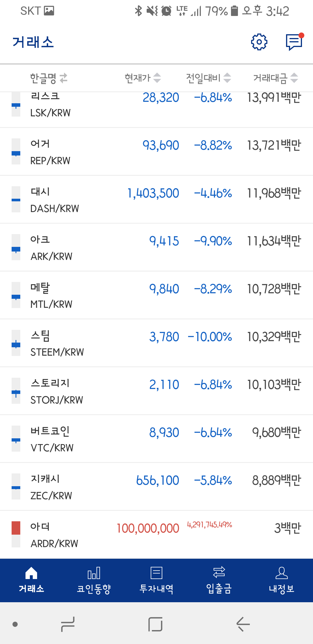Open settings gear icon
Viewport: 313px width, 644px height.
pyautogui.click(x=259, y=42)
